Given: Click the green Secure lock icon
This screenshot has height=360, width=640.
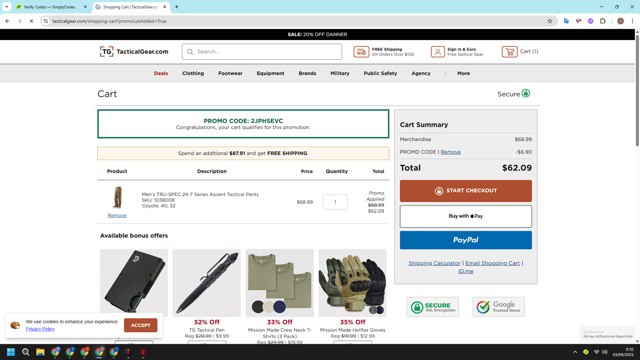Looking at the screenshot, I should pyautogui.click(x=526, y=93).
